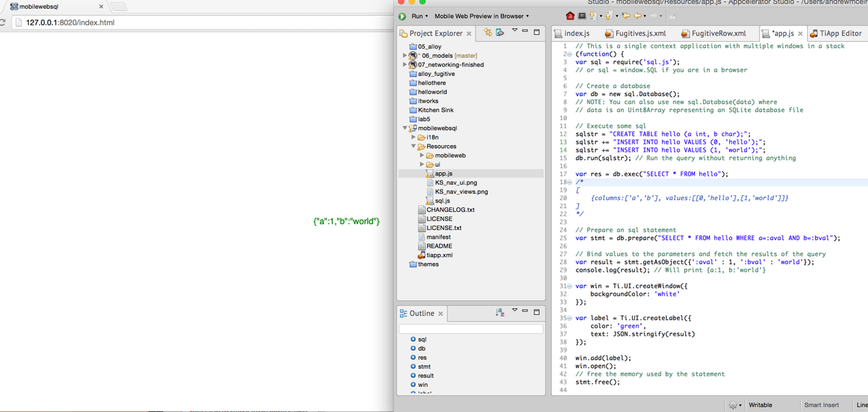
Task: Close the Project Explorer tab
Action: coord(469,33)
